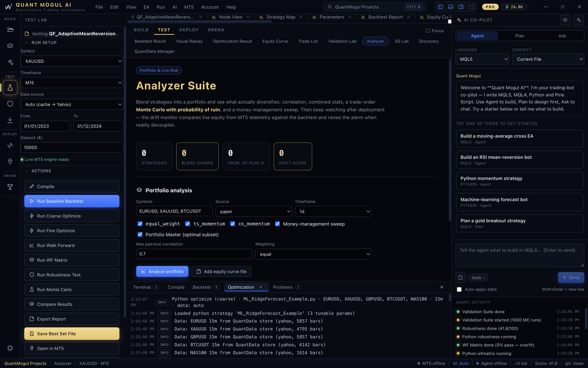Image resolution: width=588 pixels, height=368 pixels.
Task: Click the sparkle new chat icon in Co-Pilot
Action: coord(578,20)
